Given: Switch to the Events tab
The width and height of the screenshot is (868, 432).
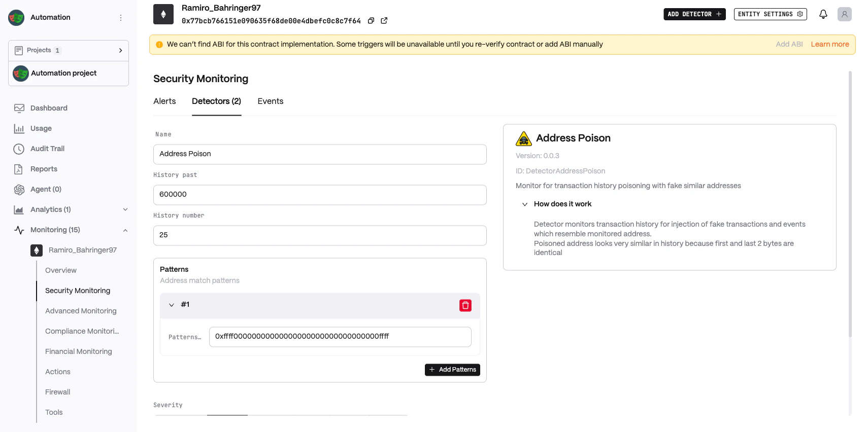Looking at the screenshot, I should [x=271, y=101].
